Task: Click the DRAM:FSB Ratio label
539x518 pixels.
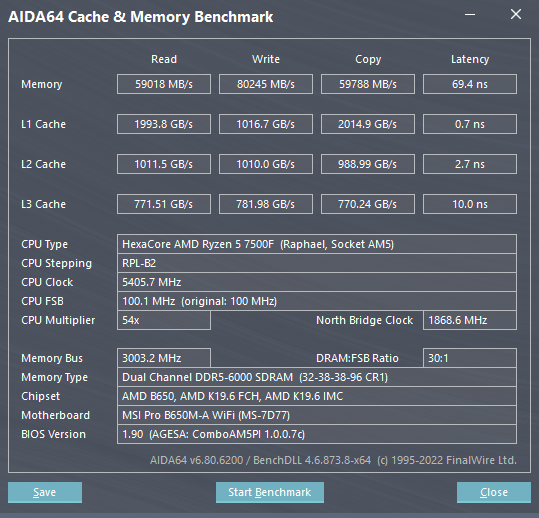Action: pos(357,358)
